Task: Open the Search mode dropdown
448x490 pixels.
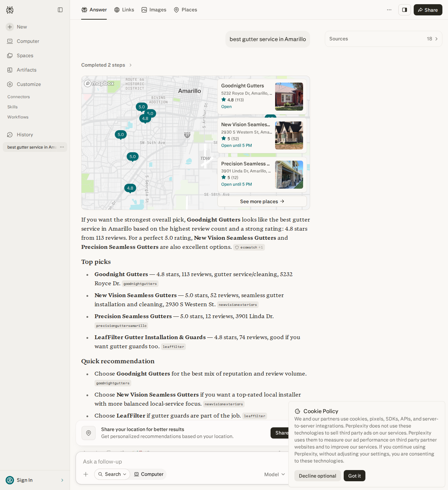Action: point(112,474)
